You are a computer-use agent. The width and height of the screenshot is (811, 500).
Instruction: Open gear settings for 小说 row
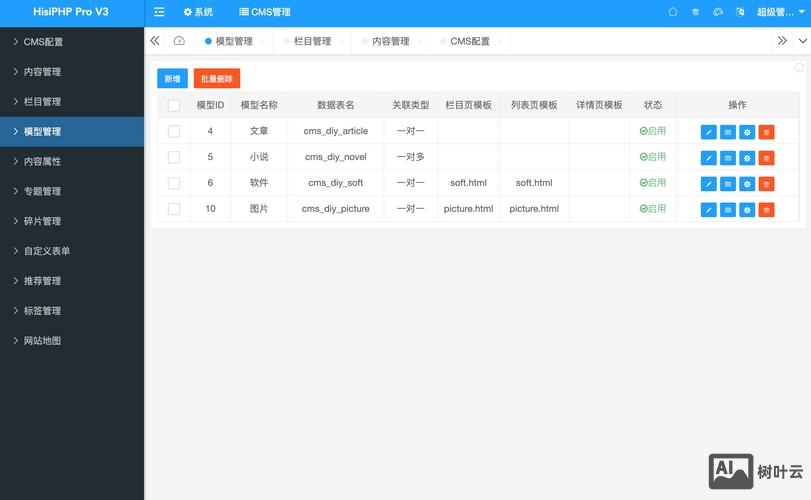pyautogui.click(x=747, y=158)
